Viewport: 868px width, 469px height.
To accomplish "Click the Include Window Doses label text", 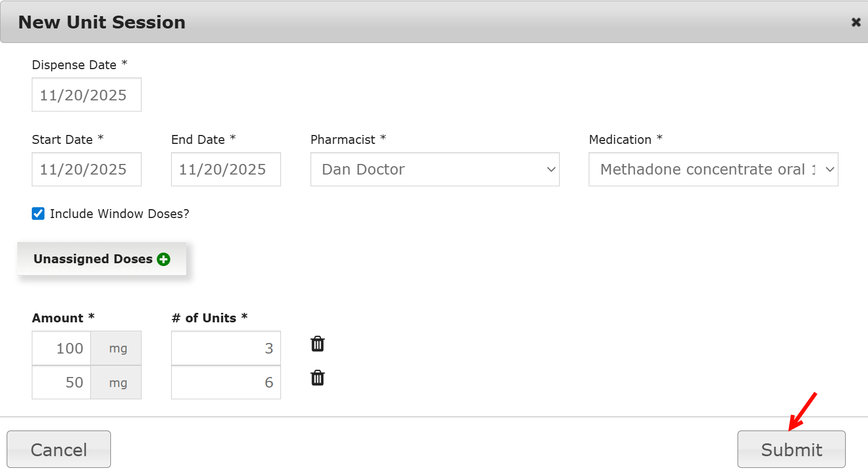I will [x=119, y=214].
